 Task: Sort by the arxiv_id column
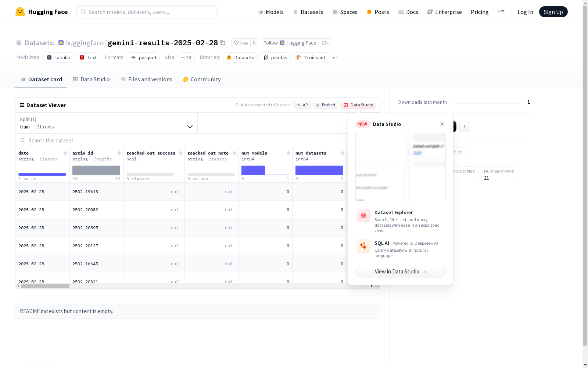point(119,153)
